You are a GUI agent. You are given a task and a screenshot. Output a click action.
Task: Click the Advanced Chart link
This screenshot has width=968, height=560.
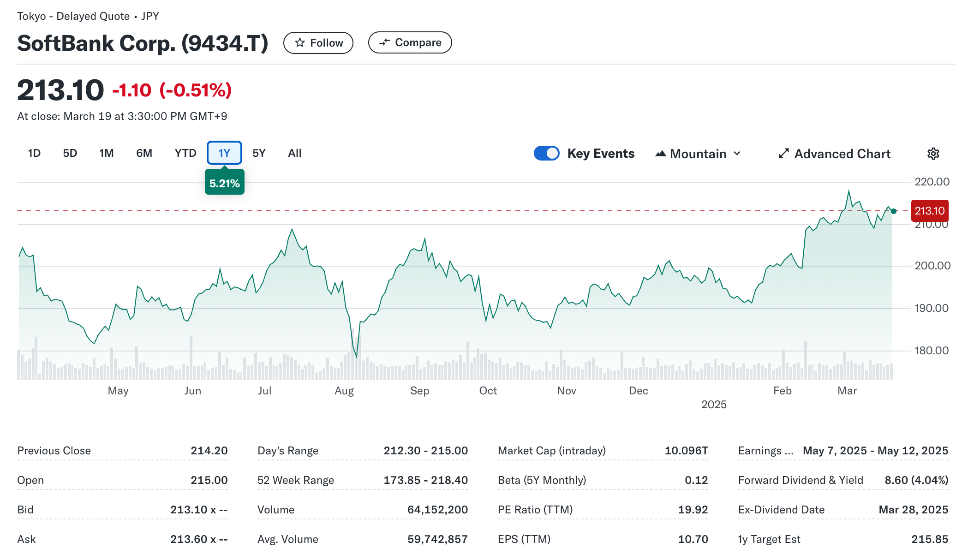842,154
